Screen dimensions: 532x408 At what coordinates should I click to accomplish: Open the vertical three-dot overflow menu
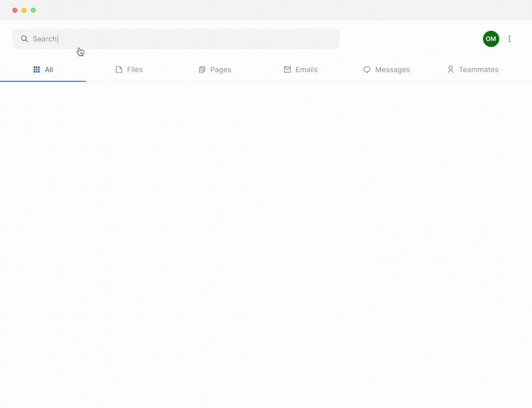(x=509, y=39)
